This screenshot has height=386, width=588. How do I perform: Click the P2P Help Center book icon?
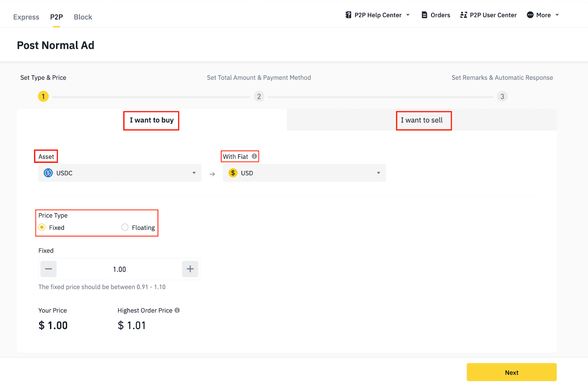[348, 15]
